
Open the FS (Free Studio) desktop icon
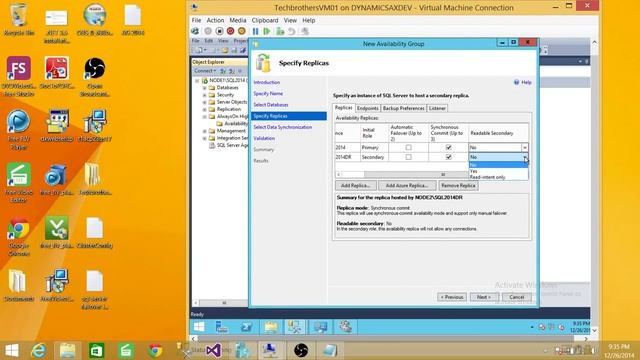tap(19, 76)
